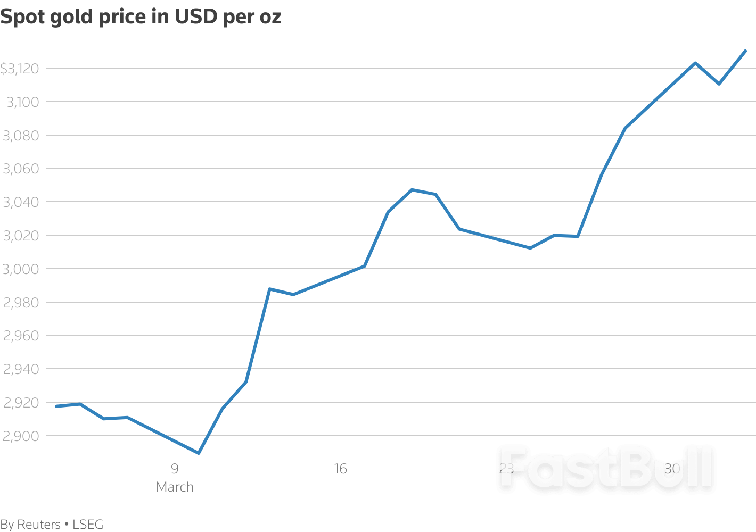Select the 3,040 price axis label

click(x=21, y=202)
